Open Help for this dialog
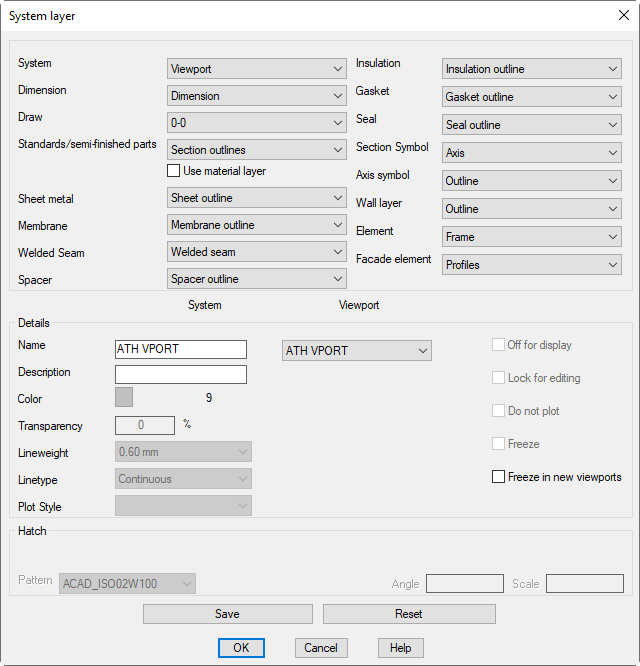Screen dimensions: 640x666 [x=400, y=648]
